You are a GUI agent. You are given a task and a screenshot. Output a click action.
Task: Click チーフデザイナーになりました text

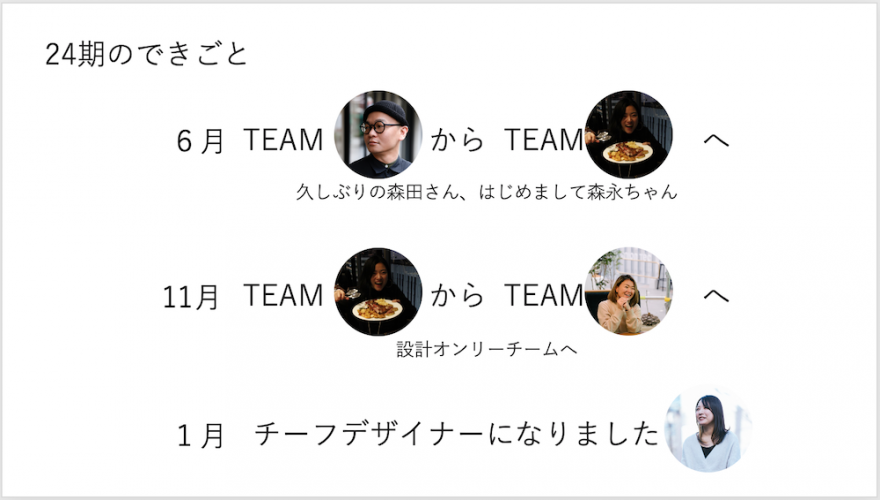pyautogui.click(x=456, y=434)
